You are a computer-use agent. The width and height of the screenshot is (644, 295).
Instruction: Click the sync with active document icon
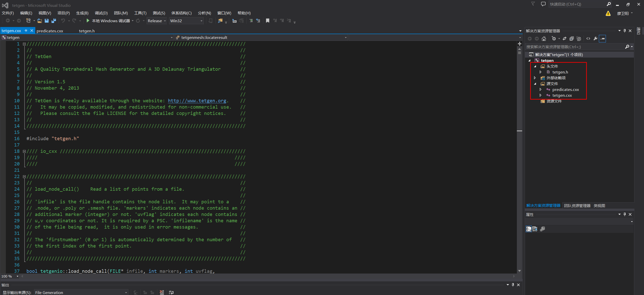[565, 39]
